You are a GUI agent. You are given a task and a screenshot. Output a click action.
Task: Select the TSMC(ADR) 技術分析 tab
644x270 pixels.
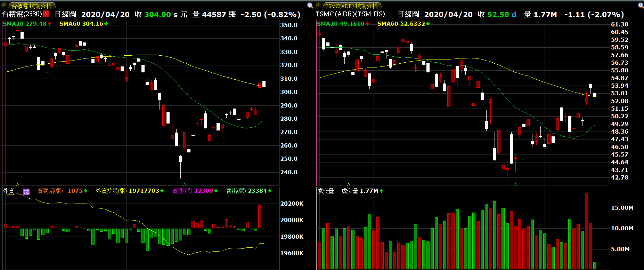tap(351, 6)
